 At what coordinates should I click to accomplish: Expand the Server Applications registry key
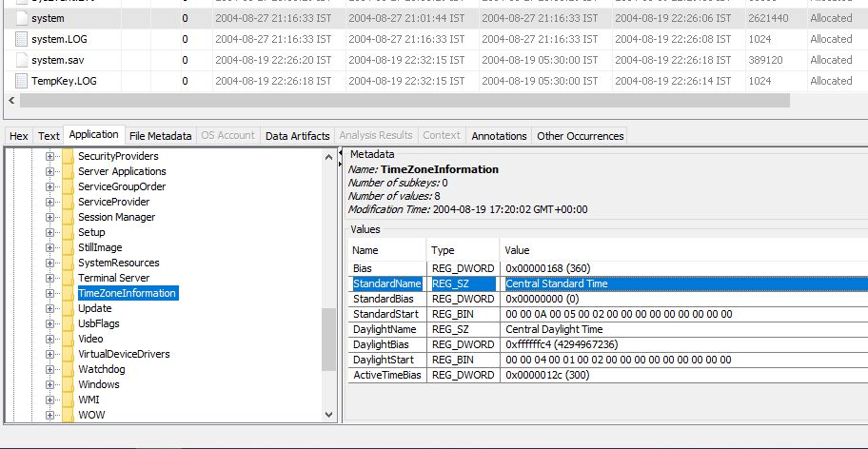(x=49, y=171)
